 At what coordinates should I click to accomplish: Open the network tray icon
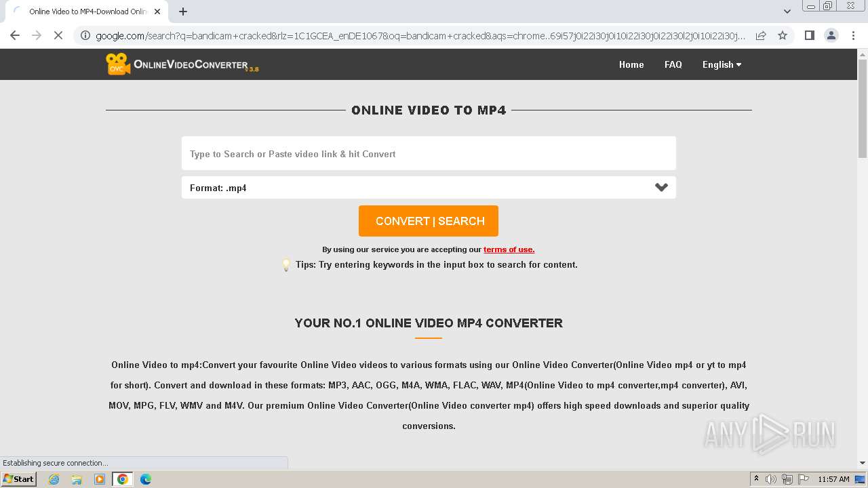[787, 479]
